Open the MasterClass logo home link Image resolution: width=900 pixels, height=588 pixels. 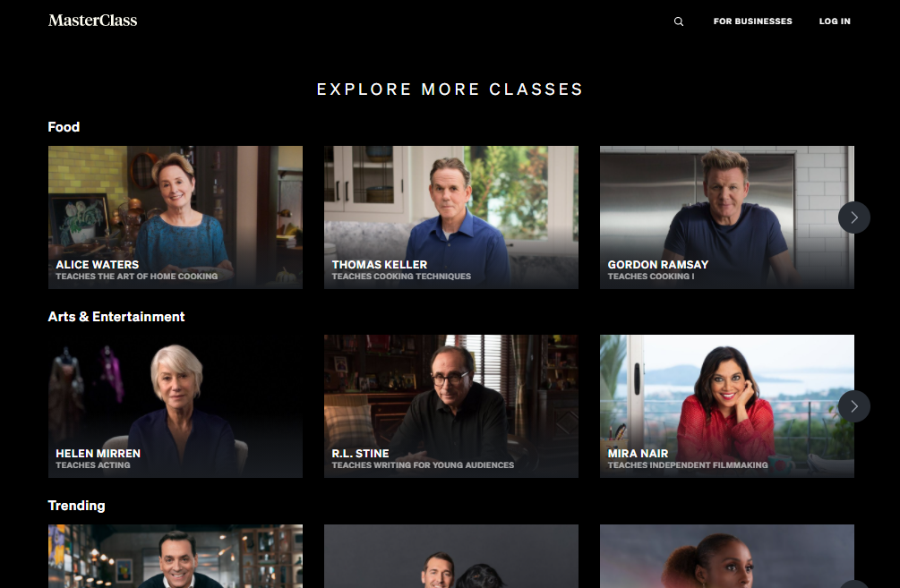click(x=92, y=21)
